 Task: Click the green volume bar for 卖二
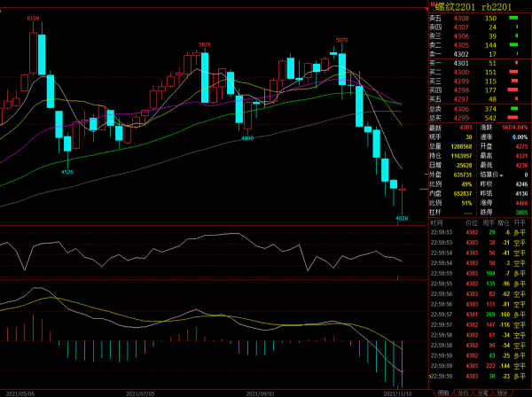coord(514,44)
